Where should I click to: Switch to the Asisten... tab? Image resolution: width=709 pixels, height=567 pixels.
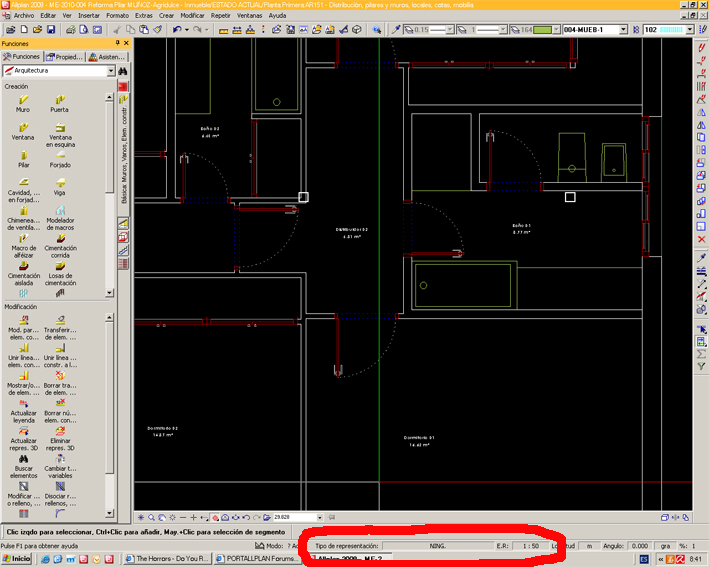click(107, 57)
